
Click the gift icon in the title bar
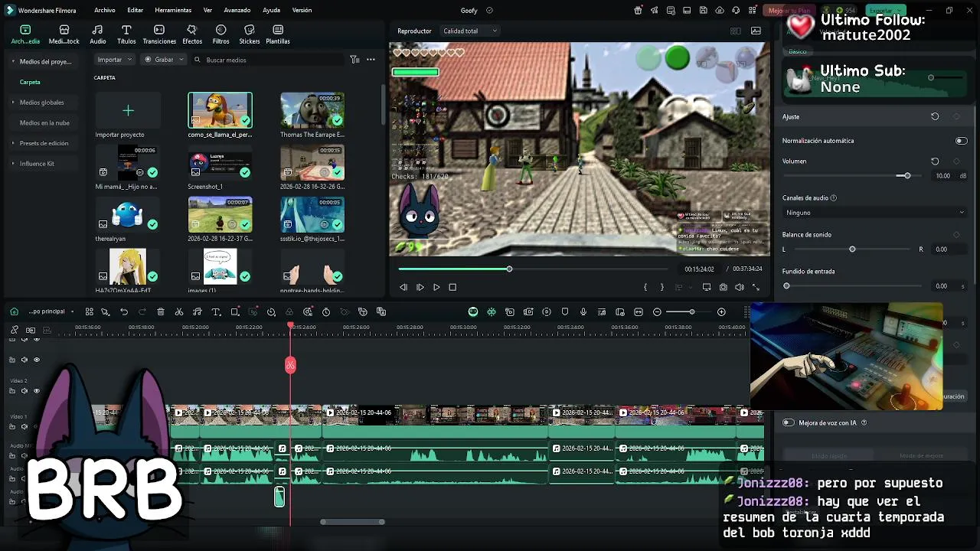[639, 11]
